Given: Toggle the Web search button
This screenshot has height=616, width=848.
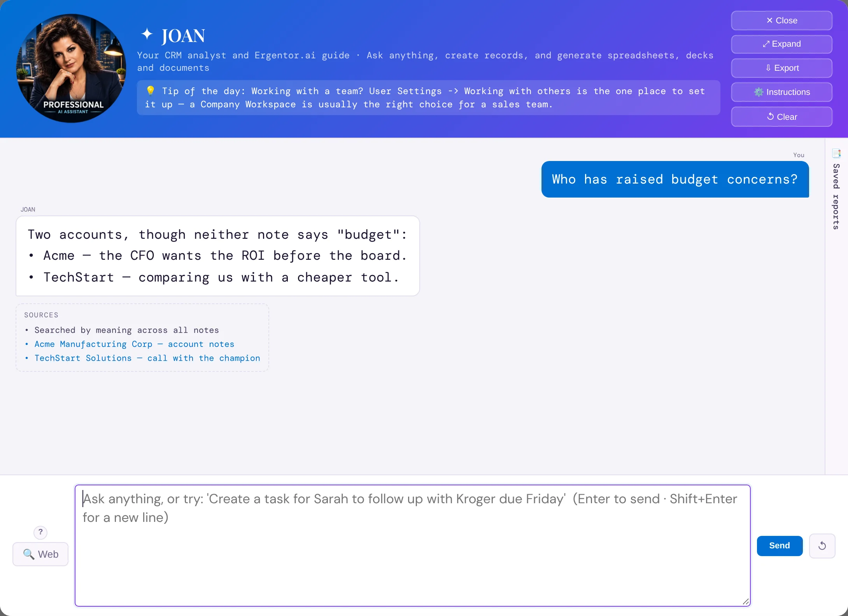Looking at the screenshot, I should (40, 554).
